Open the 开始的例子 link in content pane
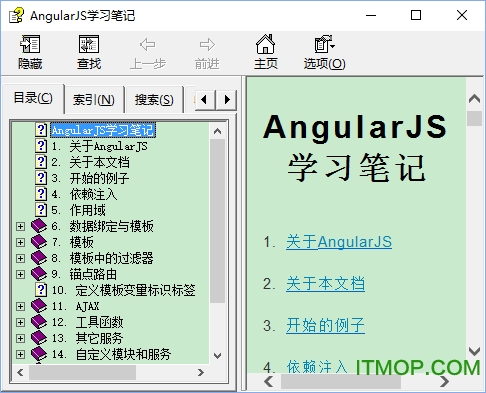 click(325, 325)
